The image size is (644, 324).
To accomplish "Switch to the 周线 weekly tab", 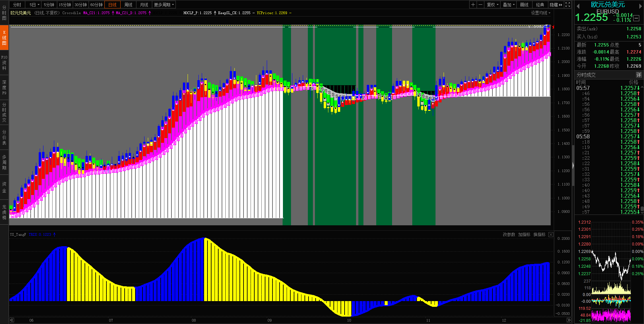I will (128, 5).
